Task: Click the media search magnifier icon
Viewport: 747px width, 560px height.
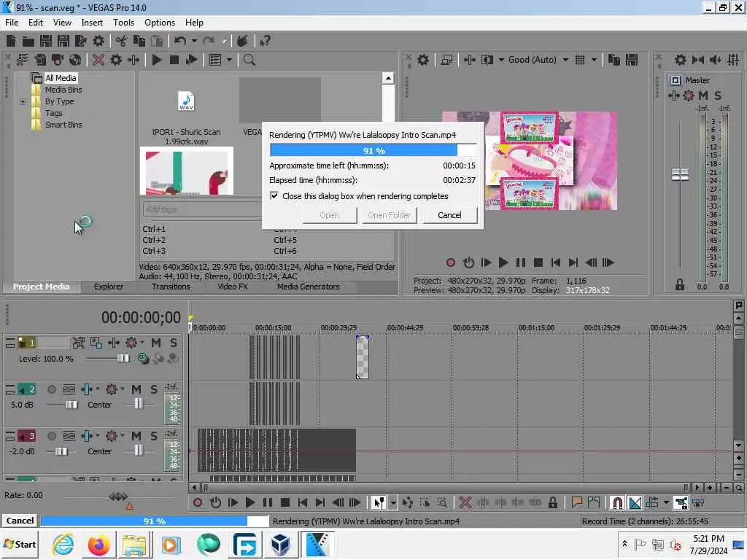Action: [x=249, y=60]
